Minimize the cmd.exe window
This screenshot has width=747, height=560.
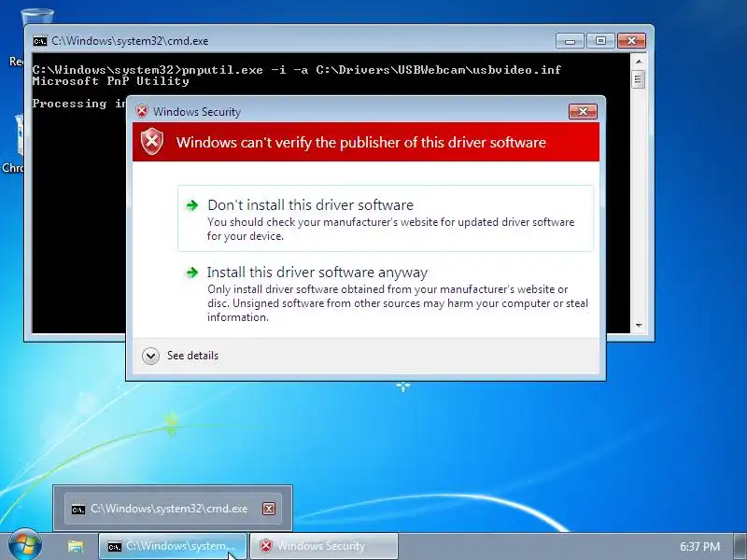point(570,41)
